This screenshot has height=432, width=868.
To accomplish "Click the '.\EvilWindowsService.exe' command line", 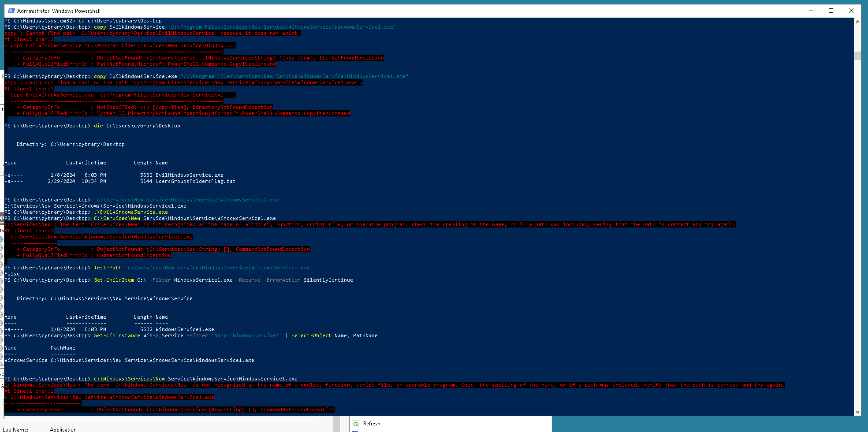I will coord(131,212).
